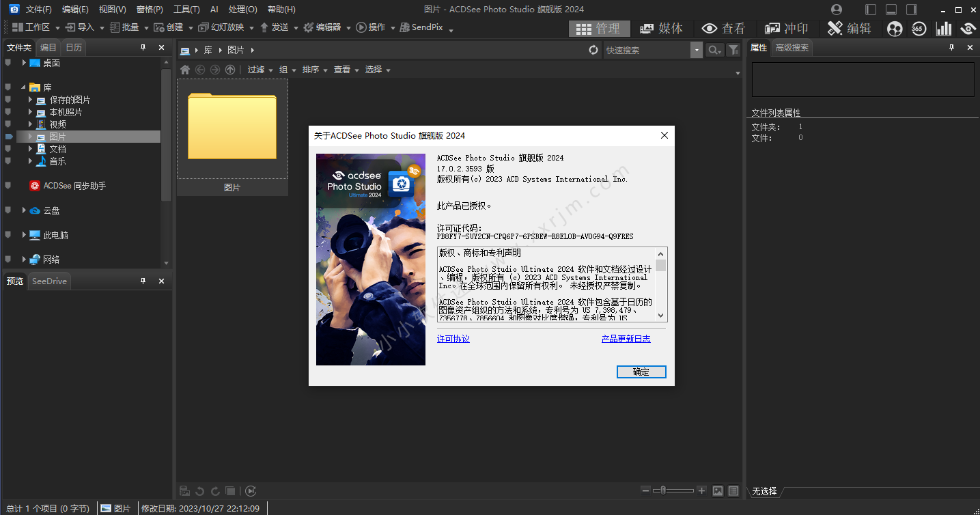Switch to the 高级搜索 advanced search tab
This screenshot has width=980, height=515.
[x=792, y=48]
